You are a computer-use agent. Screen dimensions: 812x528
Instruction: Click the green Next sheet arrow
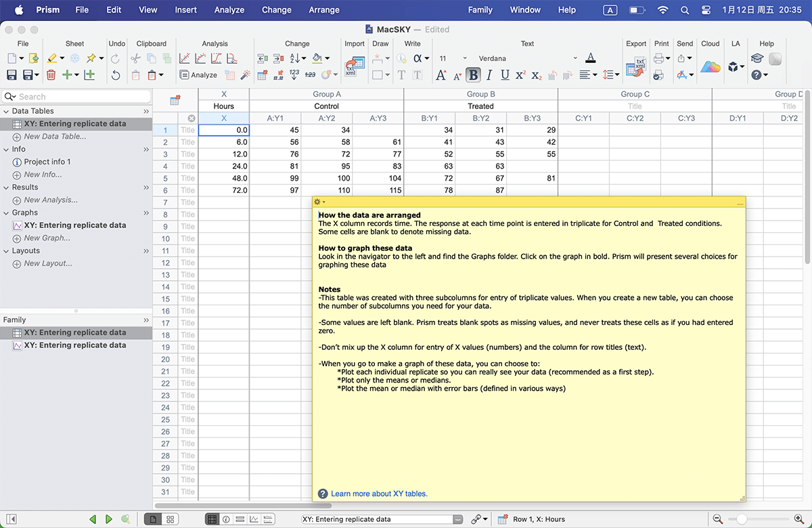pos(109,519)
